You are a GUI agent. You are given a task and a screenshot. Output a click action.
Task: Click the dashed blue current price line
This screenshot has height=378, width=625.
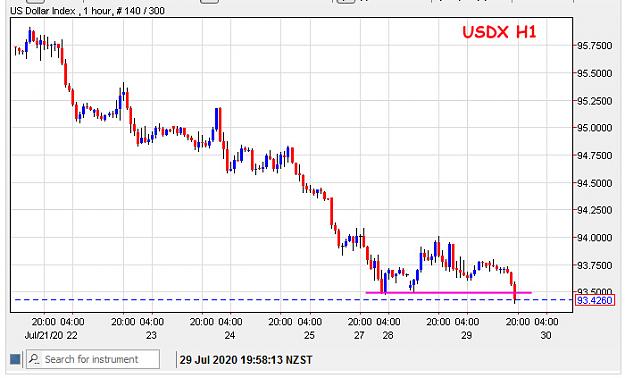[293, 299]
